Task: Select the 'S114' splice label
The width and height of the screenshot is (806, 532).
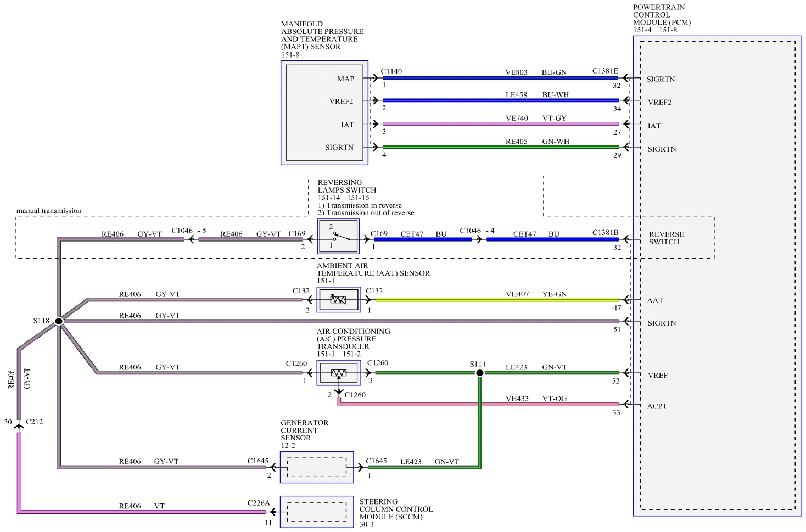Action: [478, 364]
